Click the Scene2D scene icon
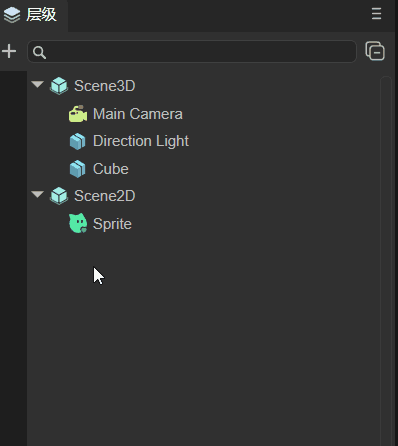398x446 pixels. click(59, 196)
